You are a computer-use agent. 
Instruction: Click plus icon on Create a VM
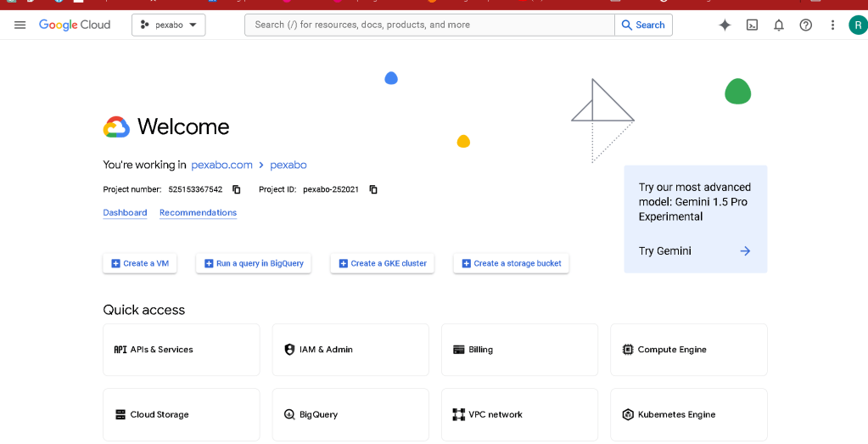click(x=115, y=263)
